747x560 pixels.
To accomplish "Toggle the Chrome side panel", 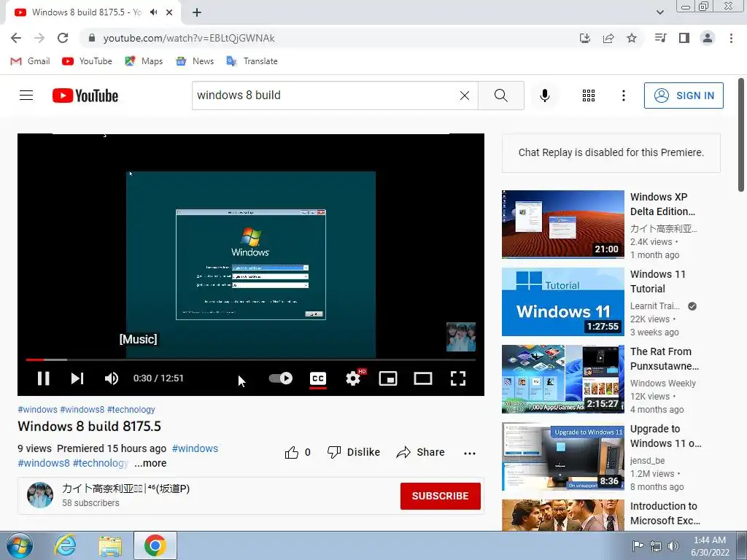I will click(x=684, y=38).
